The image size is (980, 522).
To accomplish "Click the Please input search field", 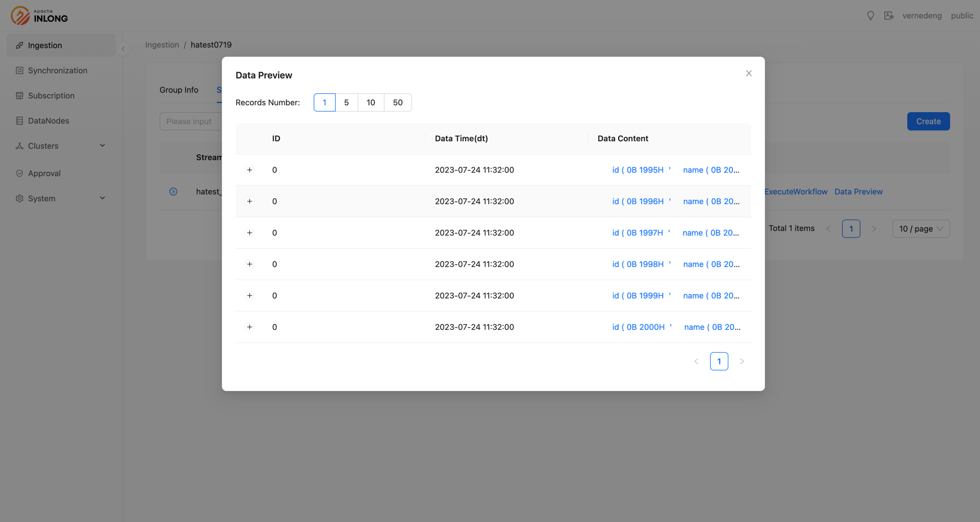I will pyautogui.click(x=190, y=121).
